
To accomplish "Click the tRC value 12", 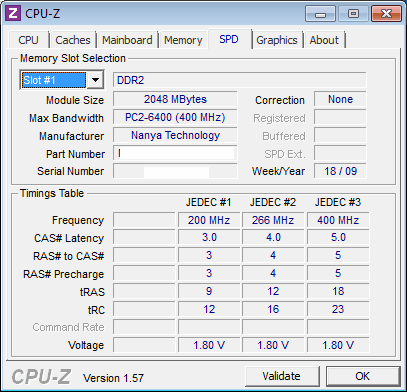I will click(209, 309).
